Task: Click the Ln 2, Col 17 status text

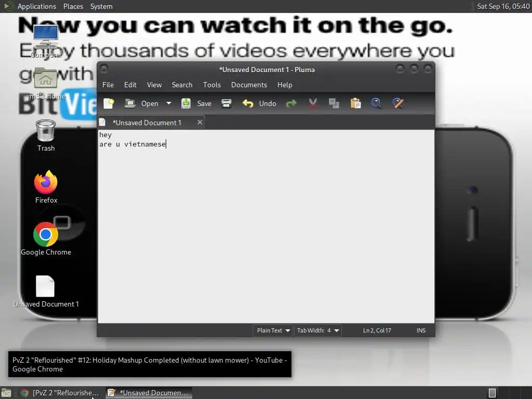Action: [x=377, y=330]
